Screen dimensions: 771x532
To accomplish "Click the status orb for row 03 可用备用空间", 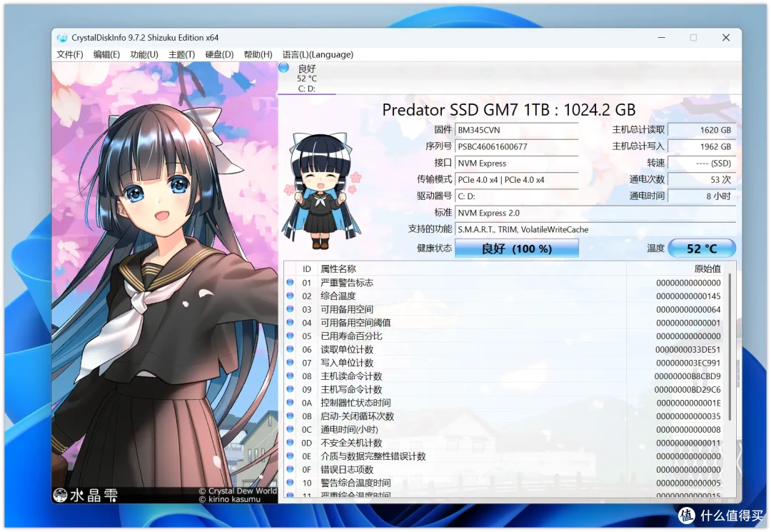I will [x=290, y=308].
